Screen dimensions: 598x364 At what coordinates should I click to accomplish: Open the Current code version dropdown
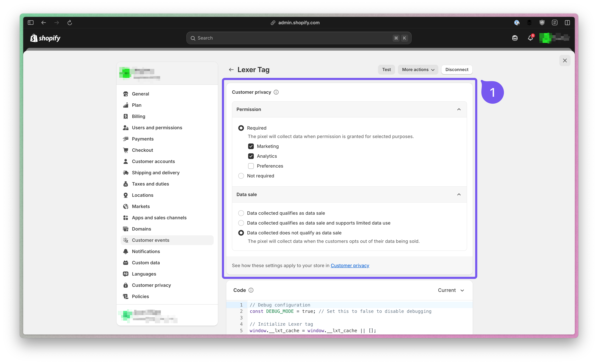pos(451,290)
